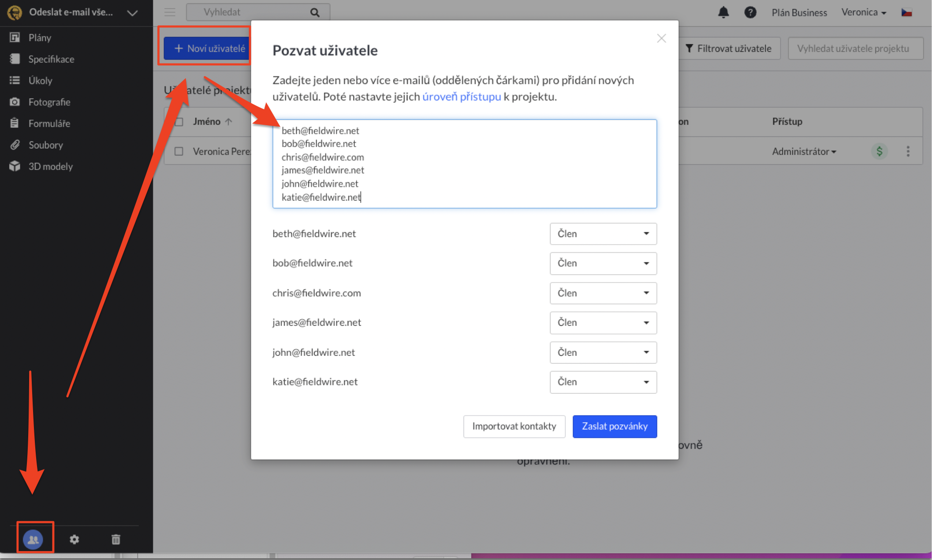Follow the úroveň přístupu link
The image size is (932, 560).
[461, 97]
